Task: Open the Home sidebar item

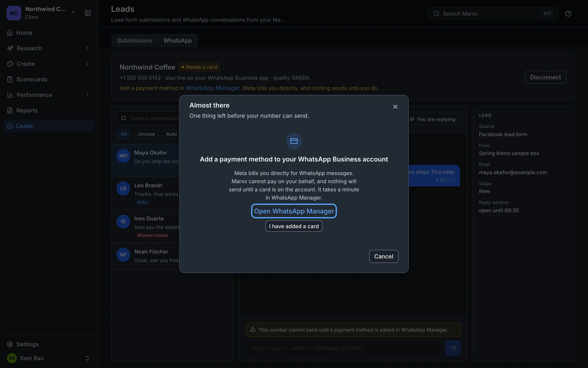Action: coord(49,33)
